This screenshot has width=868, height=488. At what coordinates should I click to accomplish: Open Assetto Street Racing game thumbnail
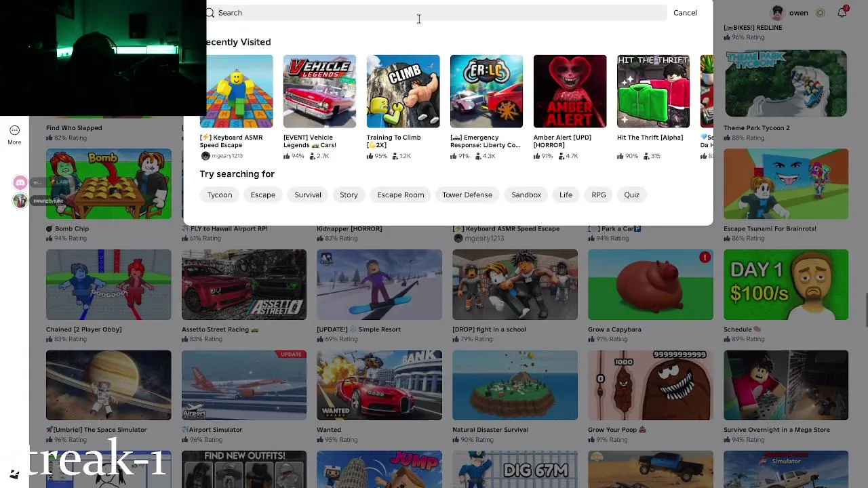tap(244, 285)
